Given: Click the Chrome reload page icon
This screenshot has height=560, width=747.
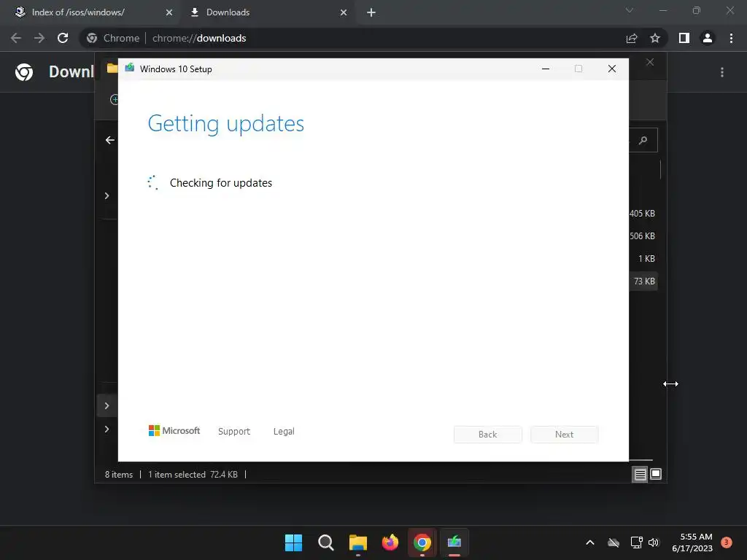Looking at the screenshot, I should 63,38.
